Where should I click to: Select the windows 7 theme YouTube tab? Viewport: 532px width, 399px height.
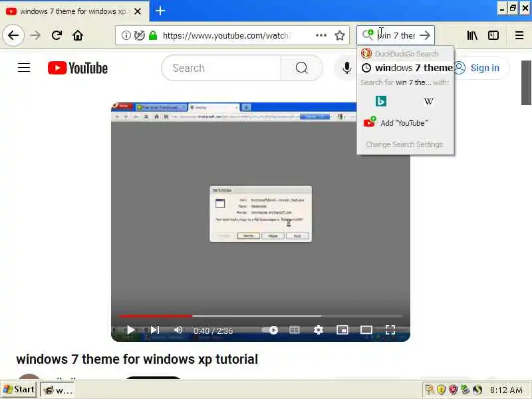click(73, 11)
